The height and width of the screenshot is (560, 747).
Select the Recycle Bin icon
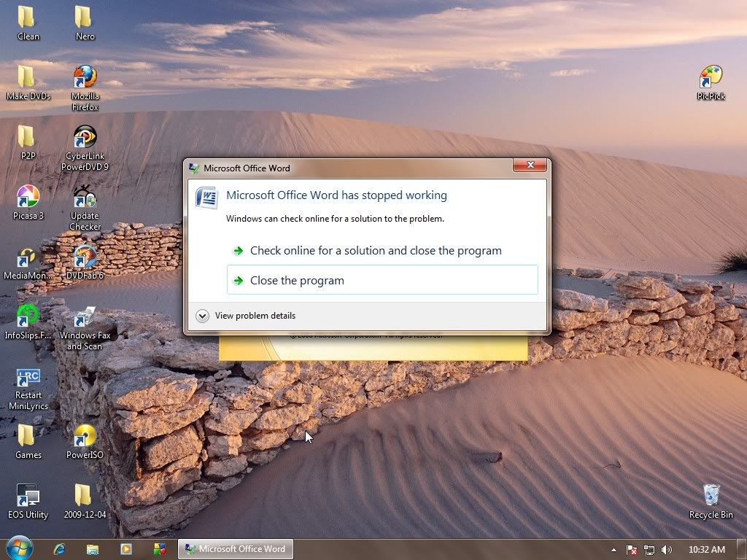[711, 502]
